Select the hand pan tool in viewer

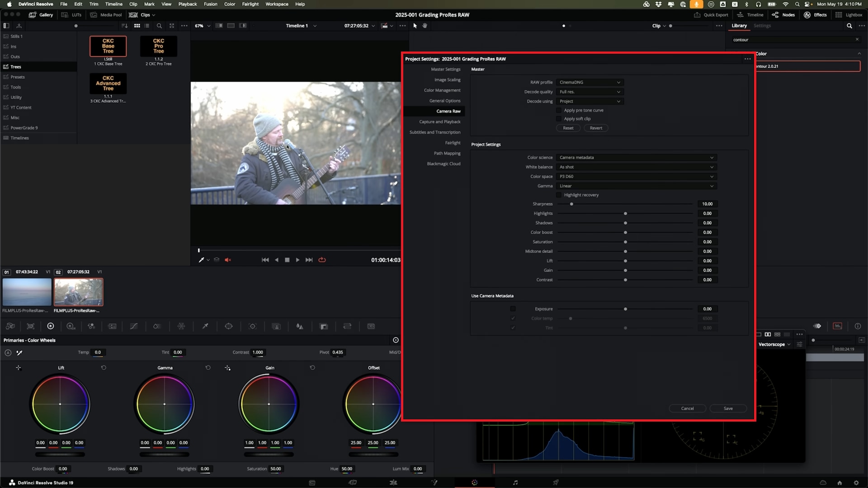[425, 26]
